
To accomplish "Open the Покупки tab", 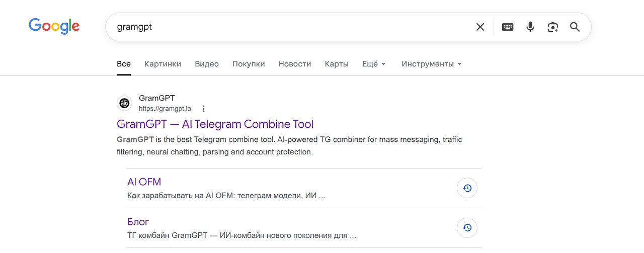I will coord(249,64).
